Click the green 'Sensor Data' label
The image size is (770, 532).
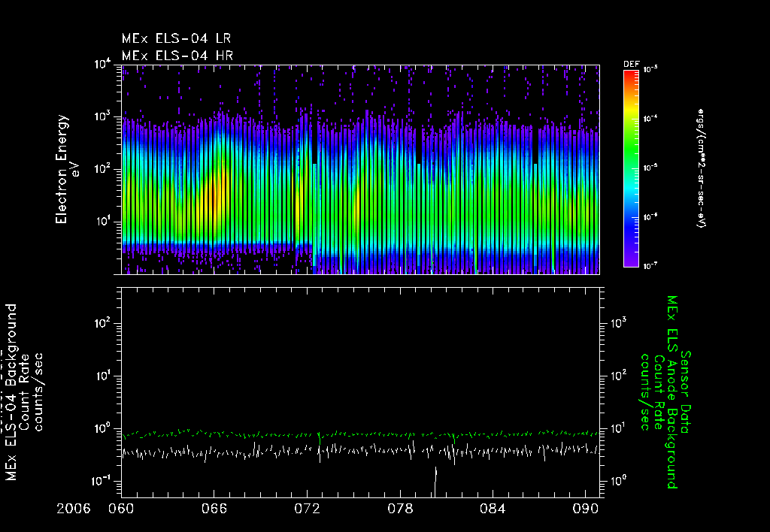tap(686, 392)
